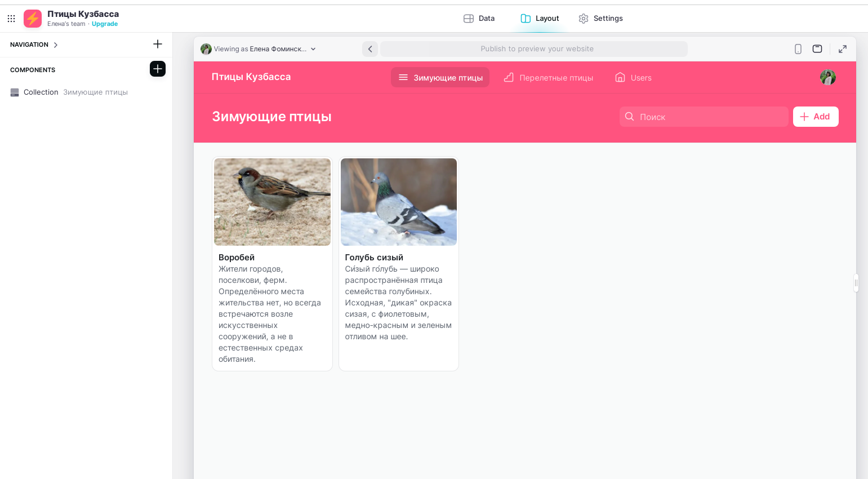Open the Viewing as user dropdown

click(259, 49)
